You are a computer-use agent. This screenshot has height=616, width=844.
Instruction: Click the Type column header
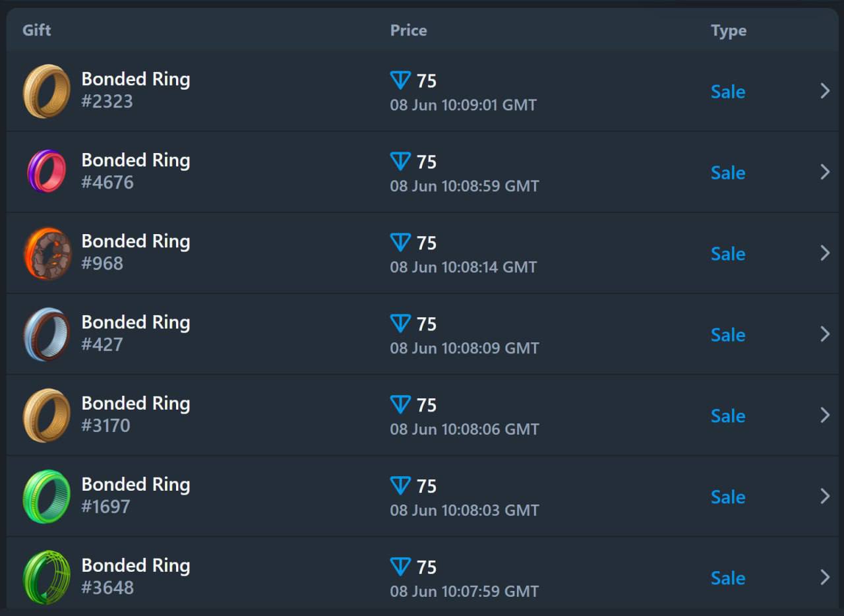729,31
